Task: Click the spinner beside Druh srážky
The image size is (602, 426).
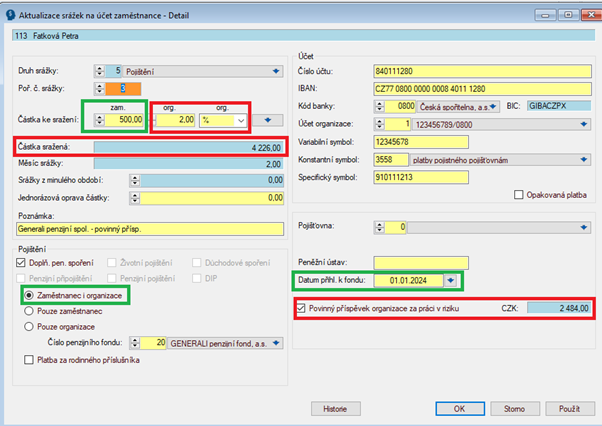Action: [99, 70]
